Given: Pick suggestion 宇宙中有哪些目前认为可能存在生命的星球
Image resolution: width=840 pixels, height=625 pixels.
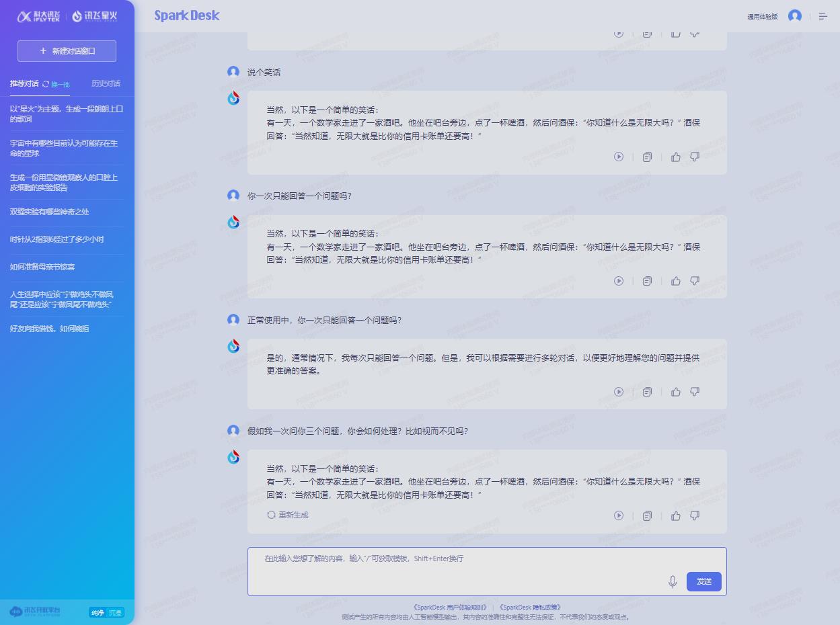Looking at the screenshot, I should tap(67, 148).
